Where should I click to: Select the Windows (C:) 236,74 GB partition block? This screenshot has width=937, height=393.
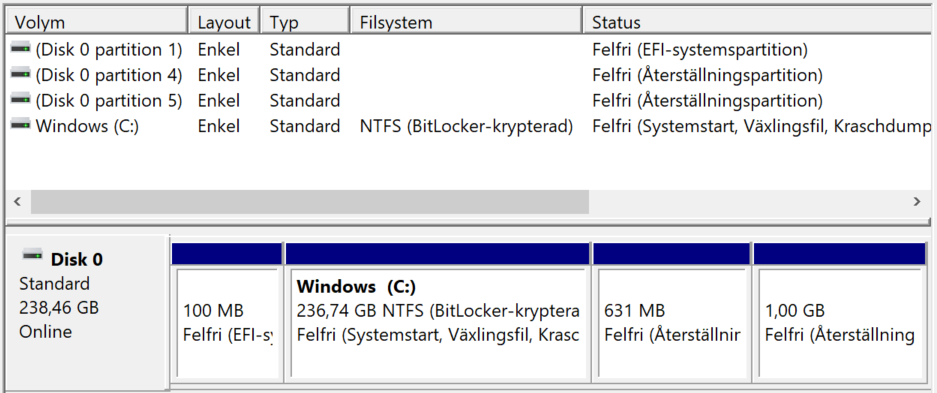[x=437, y=312]
